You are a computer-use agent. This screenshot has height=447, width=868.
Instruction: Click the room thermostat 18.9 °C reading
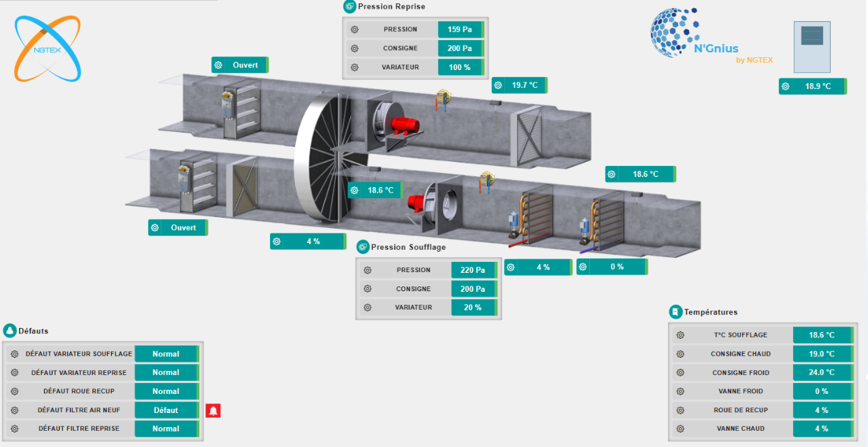pyautogui.click(x=818, y=86)
